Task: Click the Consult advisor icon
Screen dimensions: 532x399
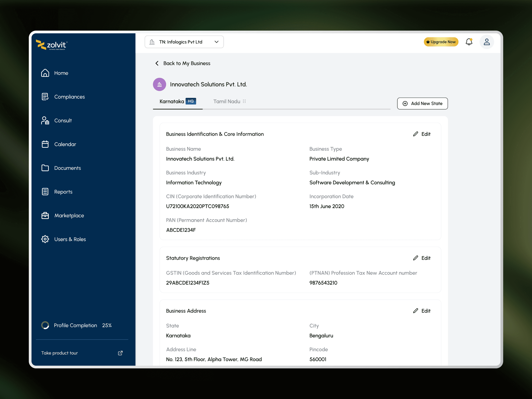Action: [45, 120]
